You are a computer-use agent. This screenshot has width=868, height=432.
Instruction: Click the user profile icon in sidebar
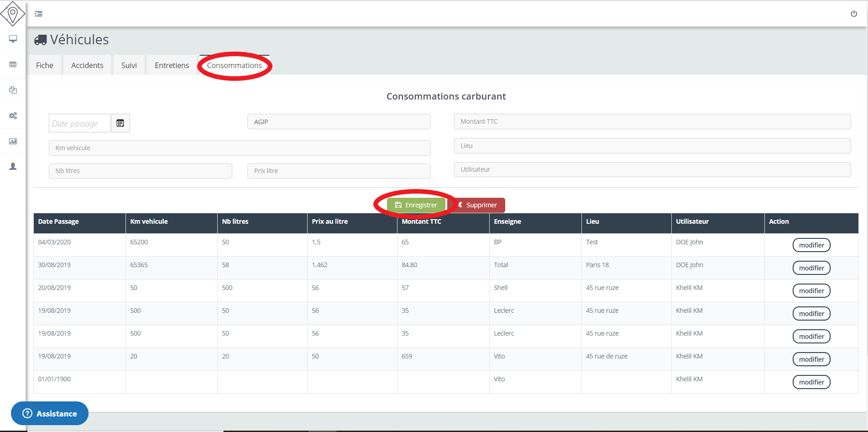tap(13, 166)
